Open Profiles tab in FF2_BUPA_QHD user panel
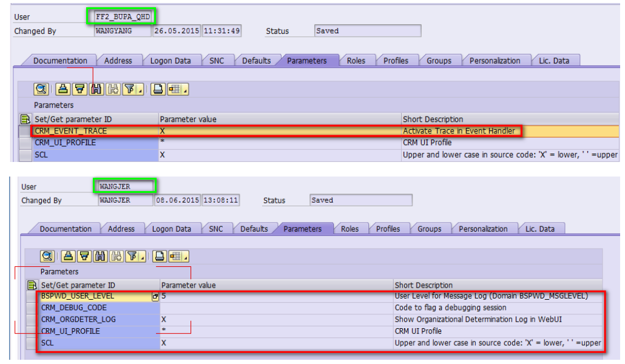Viewport: 625px width, 364px height. point(396,61)
